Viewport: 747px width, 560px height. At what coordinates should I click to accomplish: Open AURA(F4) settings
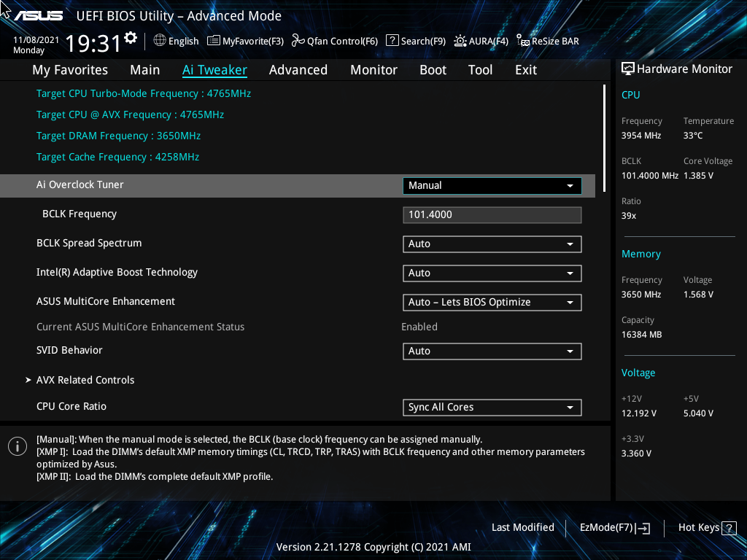[481, 41]
